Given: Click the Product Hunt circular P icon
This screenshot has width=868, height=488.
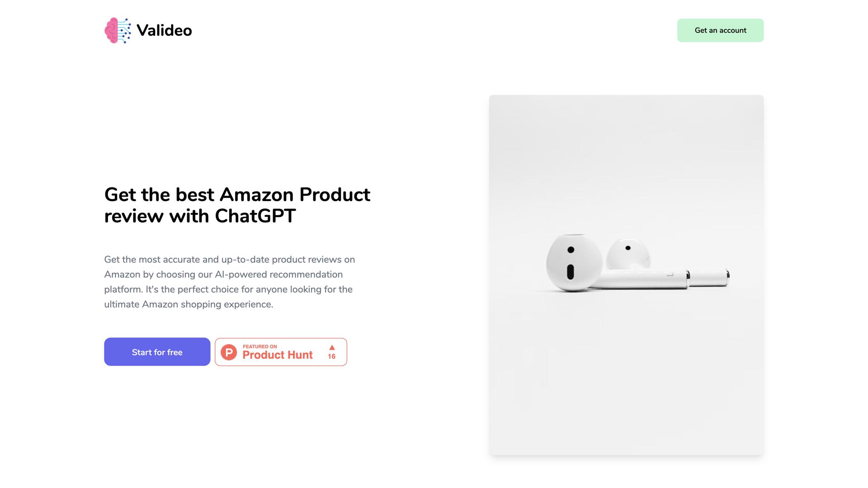Looking at the screenshot, I should click(x=229, y=352).
